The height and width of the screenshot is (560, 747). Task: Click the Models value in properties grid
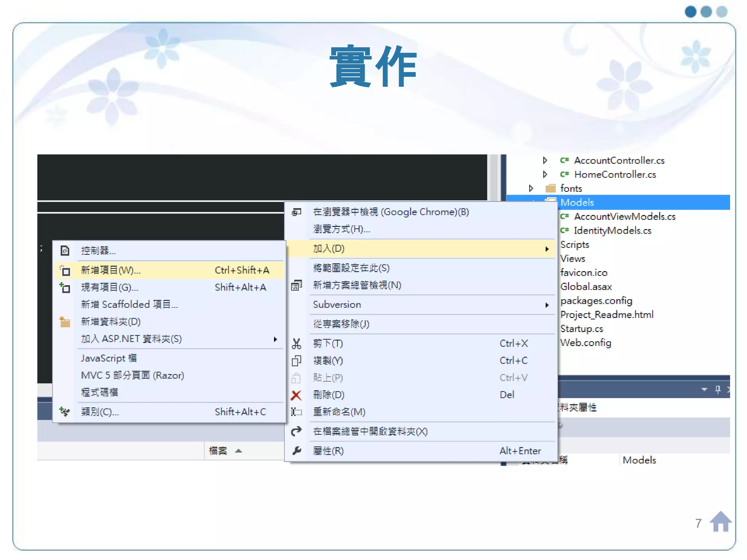pyautogui.click(x=639, y=460)
